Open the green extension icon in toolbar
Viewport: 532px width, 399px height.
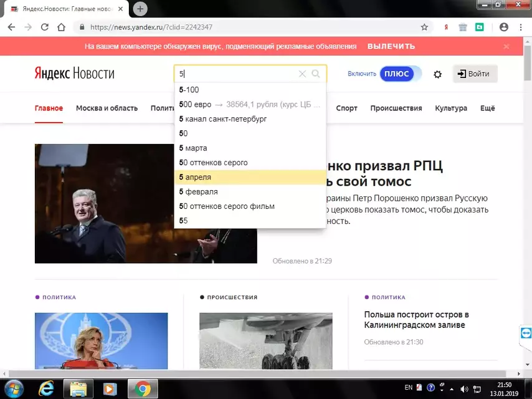point(480,27)
